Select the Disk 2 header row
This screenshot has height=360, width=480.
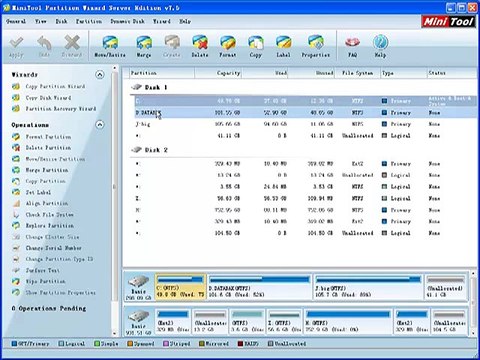tap(303, 150)
